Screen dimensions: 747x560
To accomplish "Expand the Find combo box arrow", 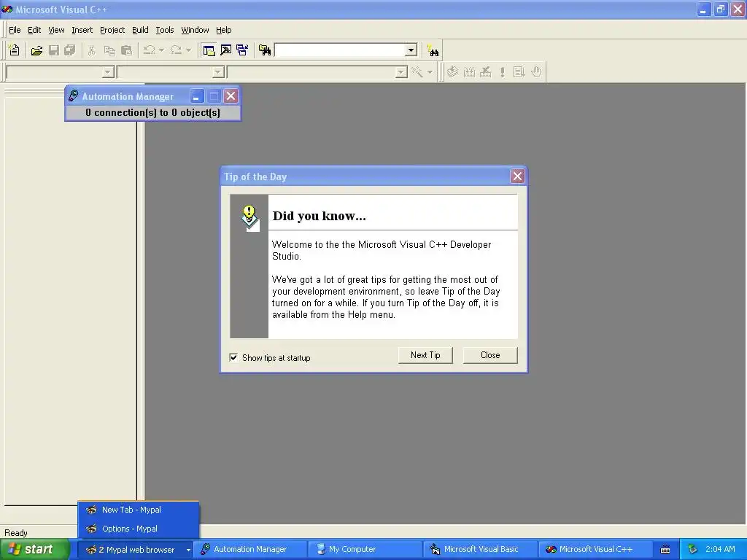I will (411, 50).
